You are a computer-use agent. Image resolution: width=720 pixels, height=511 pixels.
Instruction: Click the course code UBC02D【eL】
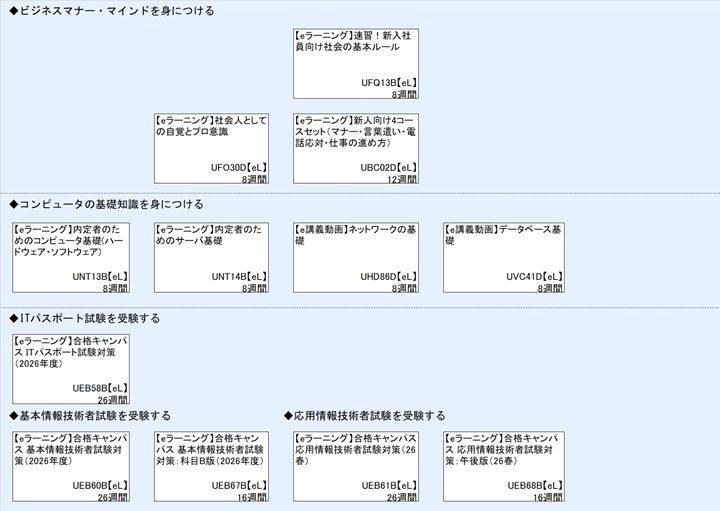(x=388, y=167)
